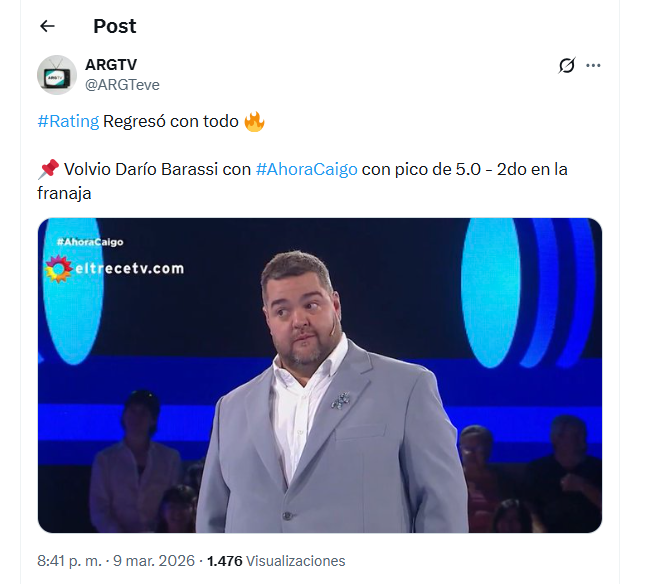The width and height of the screenshot is (649, 584).
Task: Open the ARGTV display name link
Action: point(111,65)
